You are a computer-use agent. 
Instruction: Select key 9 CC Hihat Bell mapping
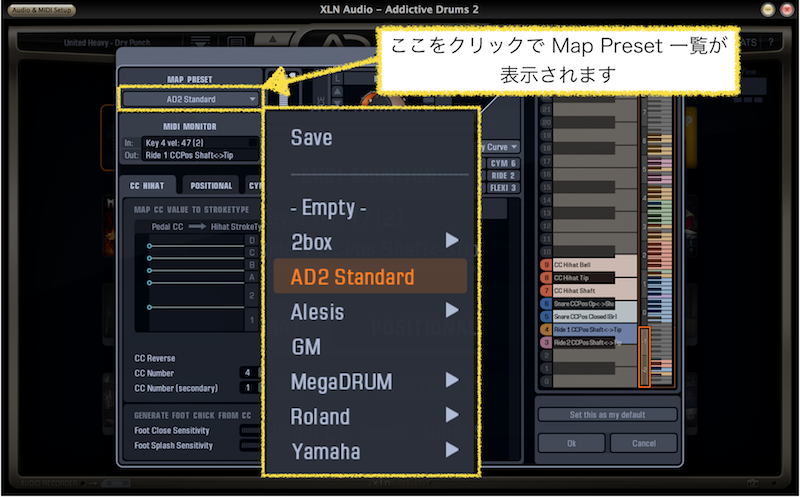(x=589, y=264)
